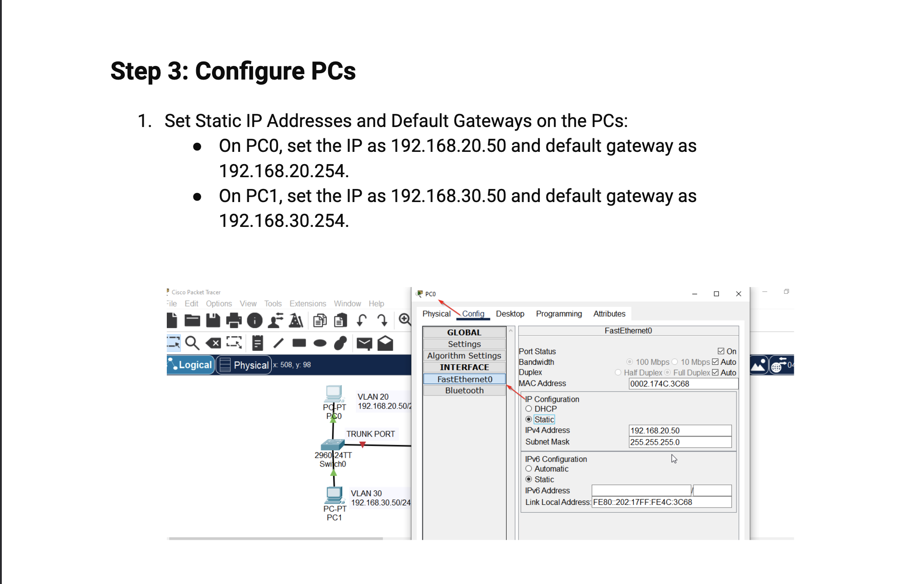Toggle the Port Status On checkbox

[721, 351]
